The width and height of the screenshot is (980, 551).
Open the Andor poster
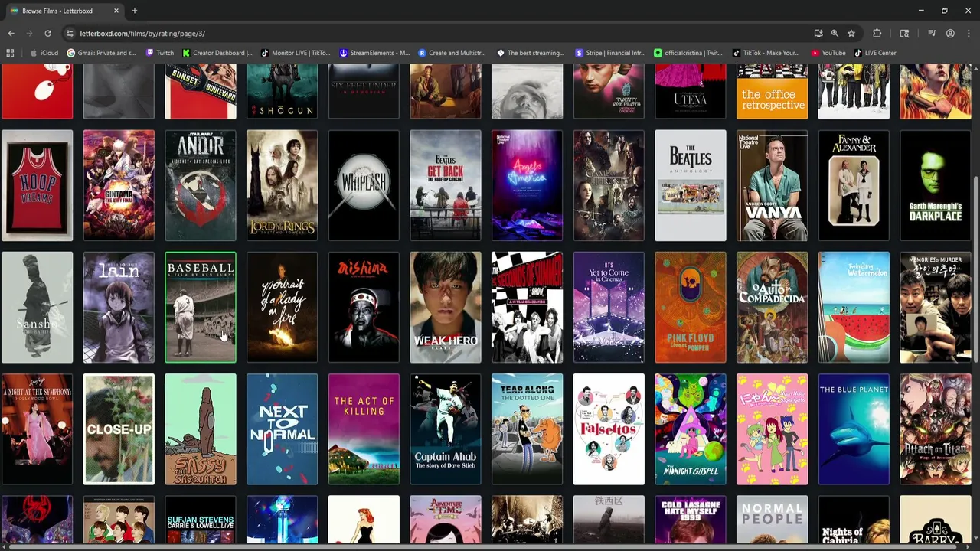click(201, 185)
